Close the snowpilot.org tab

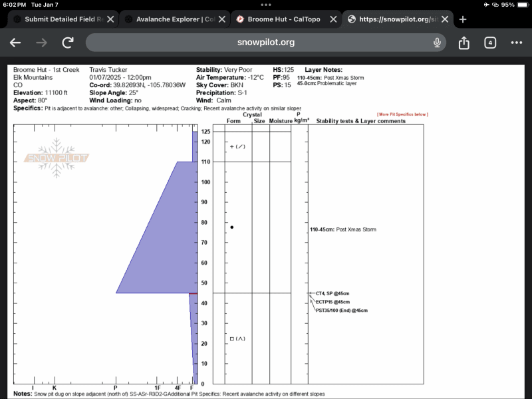tap(445, 19)
